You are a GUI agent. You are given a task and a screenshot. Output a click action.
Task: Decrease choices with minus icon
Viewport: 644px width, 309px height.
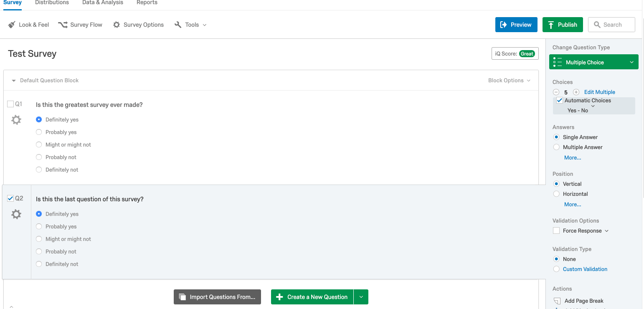(x=556, y=92)
